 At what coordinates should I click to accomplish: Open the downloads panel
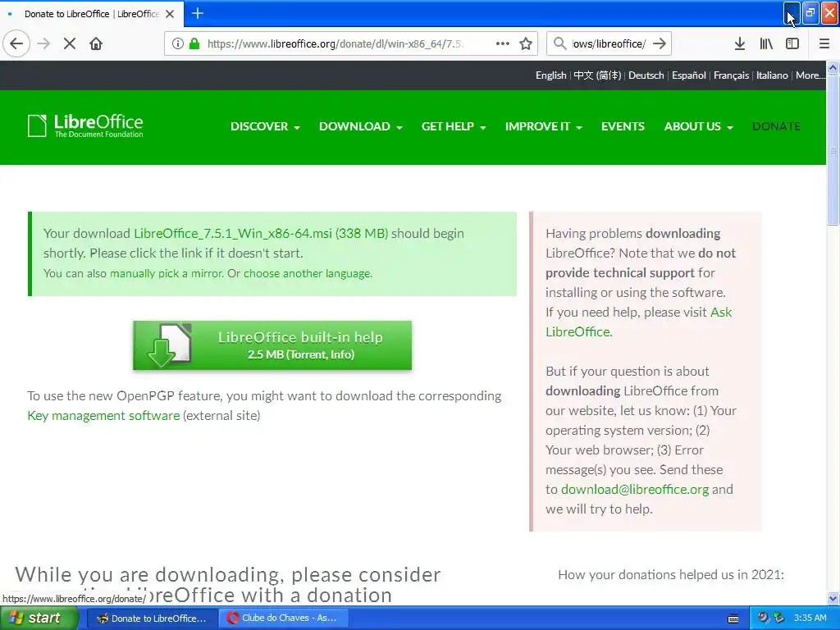click(x=739, y=43)
